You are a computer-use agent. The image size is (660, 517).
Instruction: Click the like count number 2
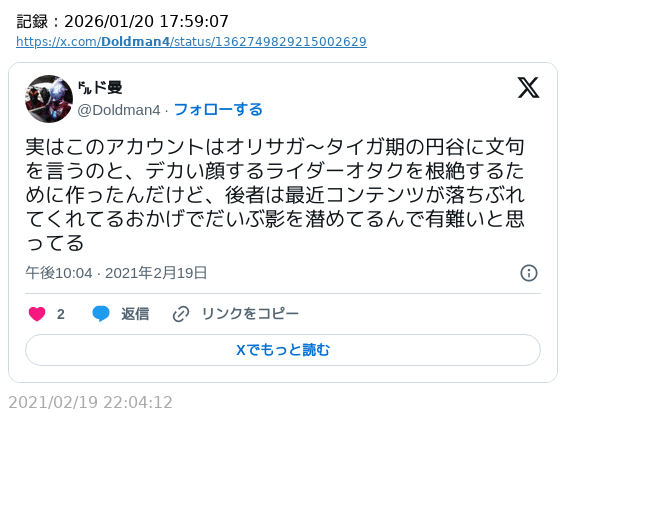click(x=61, y=314)
